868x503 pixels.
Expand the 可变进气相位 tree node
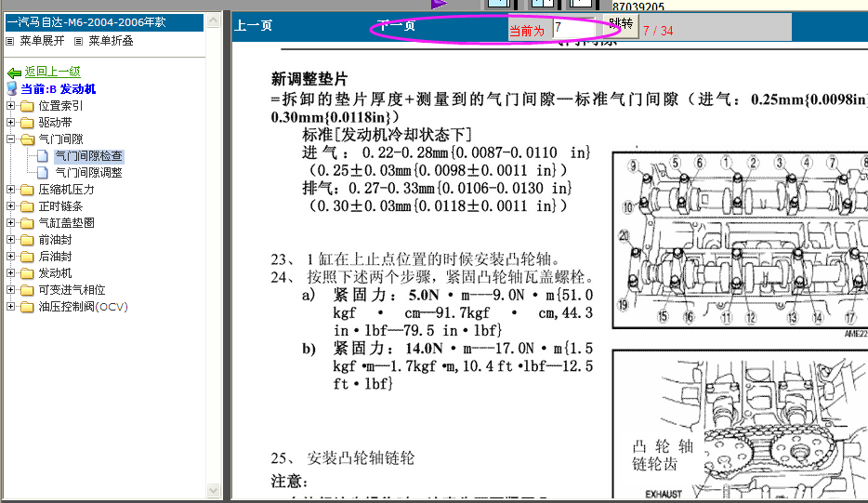10,289
